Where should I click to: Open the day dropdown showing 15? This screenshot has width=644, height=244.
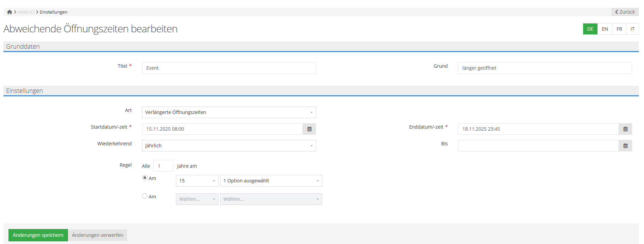coord(197,181)
